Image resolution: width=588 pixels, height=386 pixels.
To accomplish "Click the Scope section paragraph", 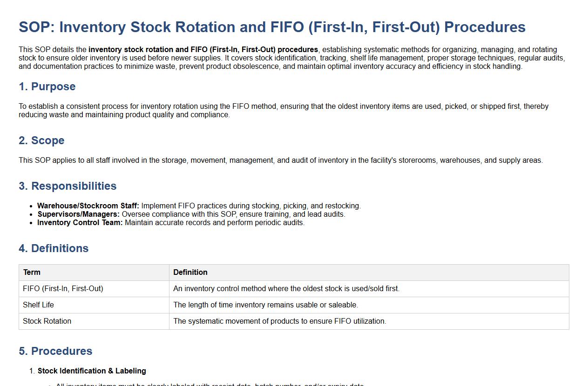I will [x=280, y=160].
